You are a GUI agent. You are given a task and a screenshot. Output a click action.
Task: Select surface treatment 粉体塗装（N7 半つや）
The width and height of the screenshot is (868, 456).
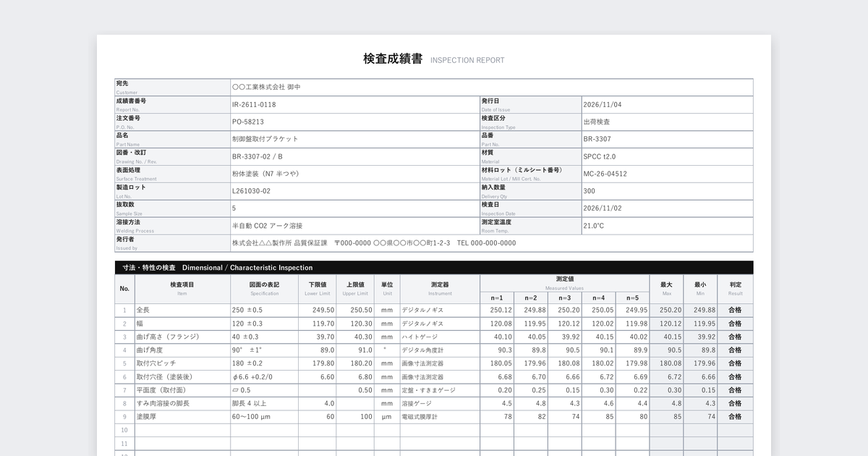(x=265, y=174)
